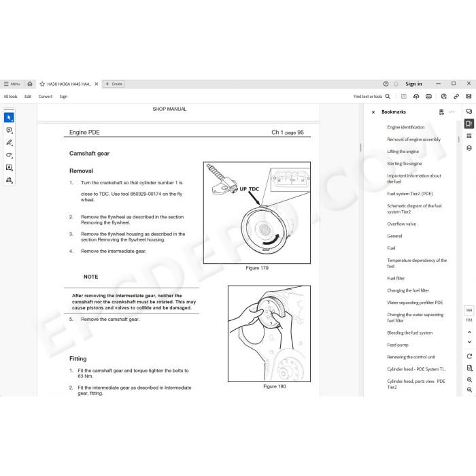Go to the Home icon
The height and width of the screenshot is (476, 476).
30,84
